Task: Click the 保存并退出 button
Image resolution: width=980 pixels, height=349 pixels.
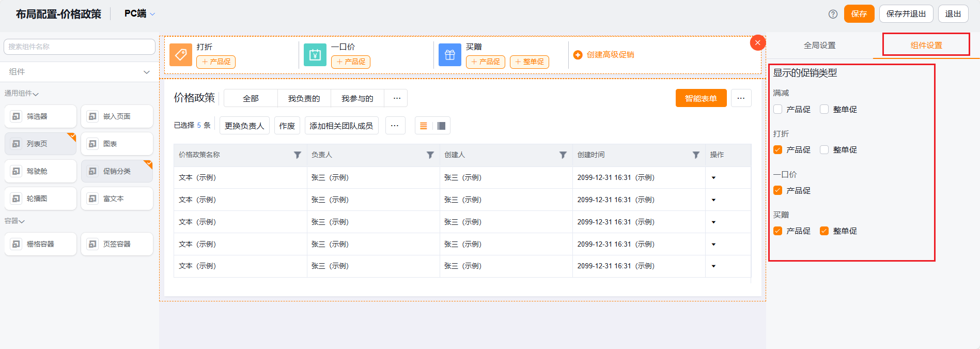Action: [906, 14]
